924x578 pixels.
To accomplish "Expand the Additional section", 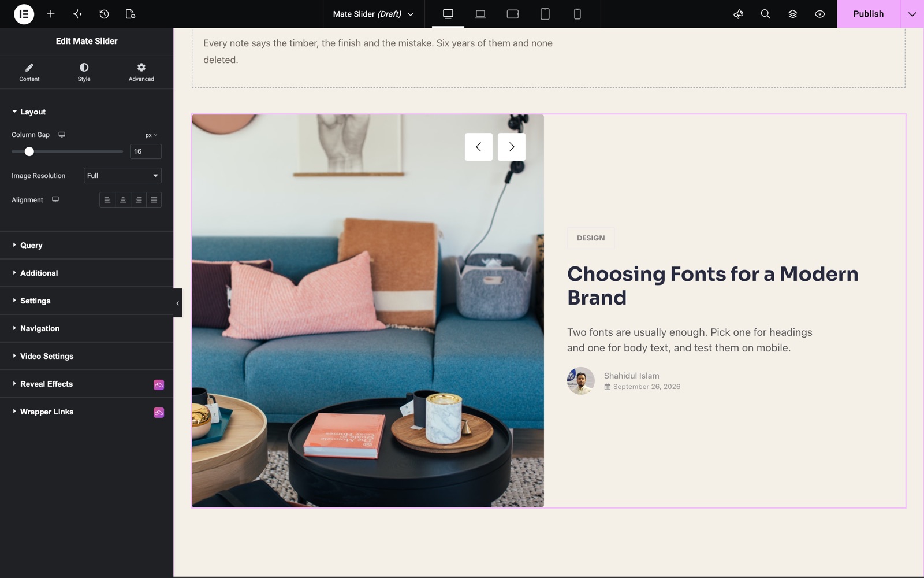I will [87, 273].
